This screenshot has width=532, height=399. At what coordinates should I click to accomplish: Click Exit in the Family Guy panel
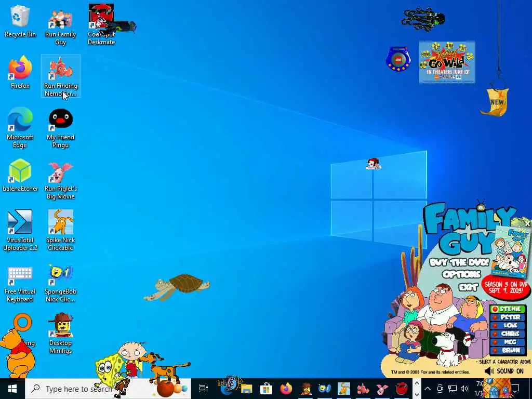point(468,287)
